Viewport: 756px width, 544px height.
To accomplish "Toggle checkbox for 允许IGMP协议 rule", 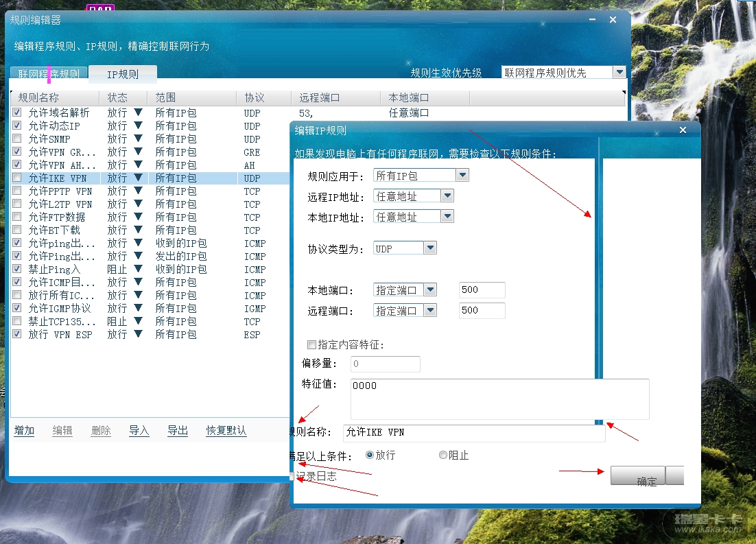I will click(17, 308).
